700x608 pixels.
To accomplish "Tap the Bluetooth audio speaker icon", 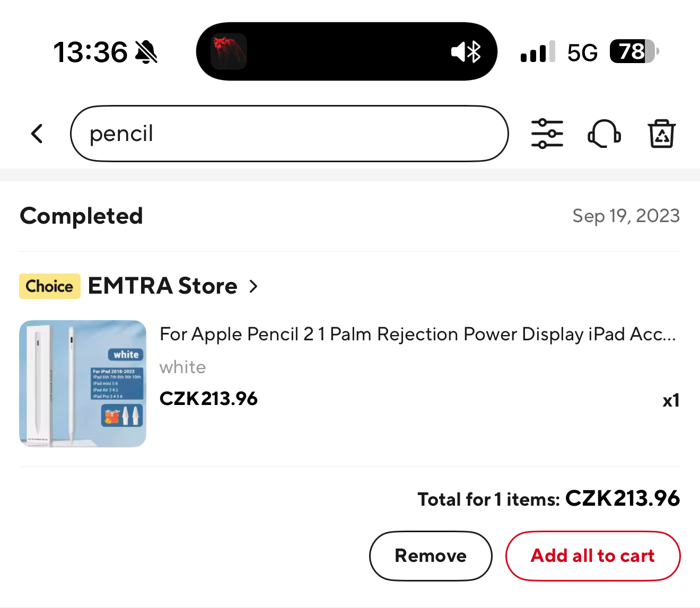I will pyautogui.click(x=466, y=52).
